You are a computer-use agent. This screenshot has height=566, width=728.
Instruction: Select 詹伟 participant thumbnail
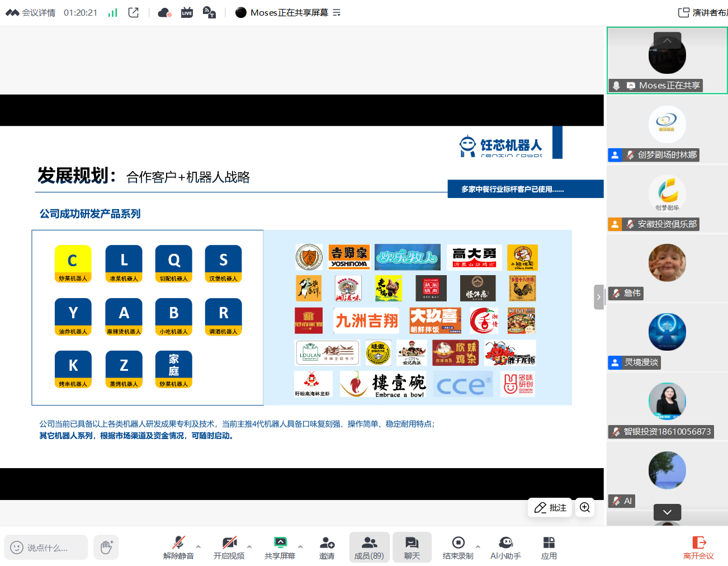(x=667, y=268)
